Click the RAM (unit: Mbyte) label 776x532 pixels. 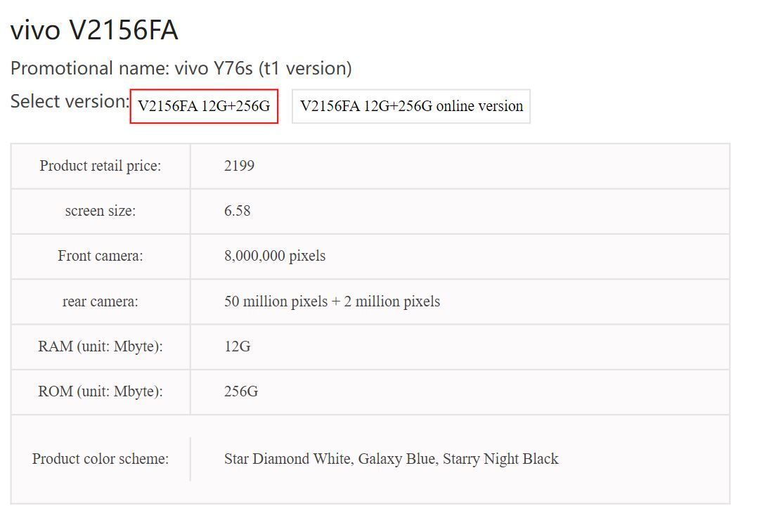click(x=101, y=346)
